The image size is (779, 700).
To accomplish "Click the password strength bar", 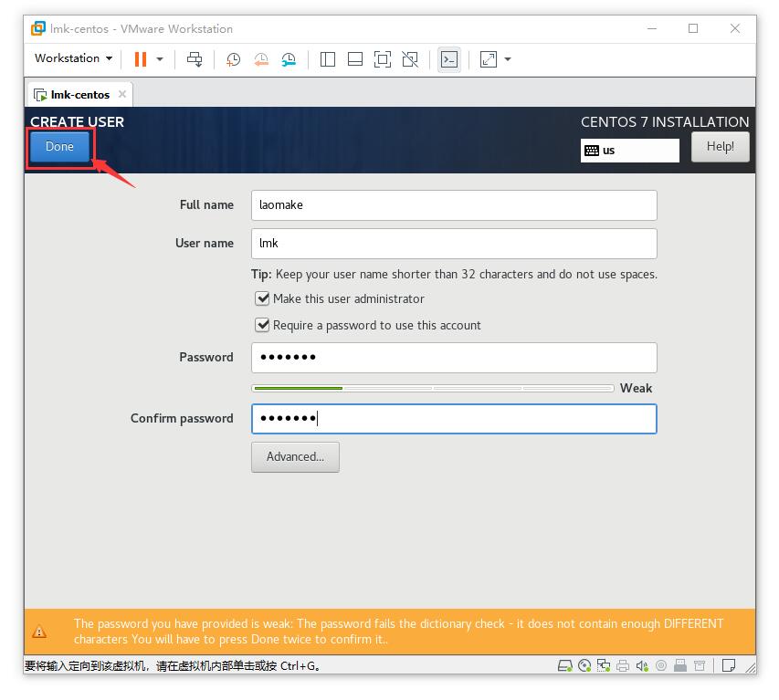I will 433,388.
